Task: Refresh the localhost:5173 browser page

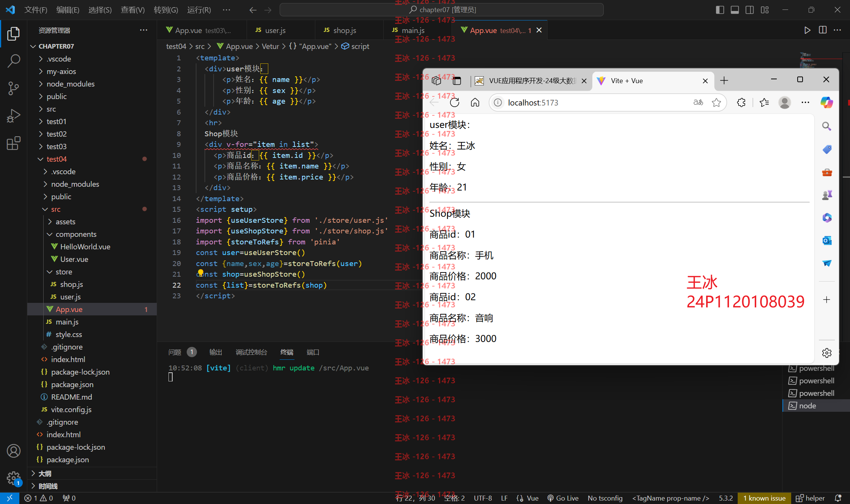Action: click(455, 102)
